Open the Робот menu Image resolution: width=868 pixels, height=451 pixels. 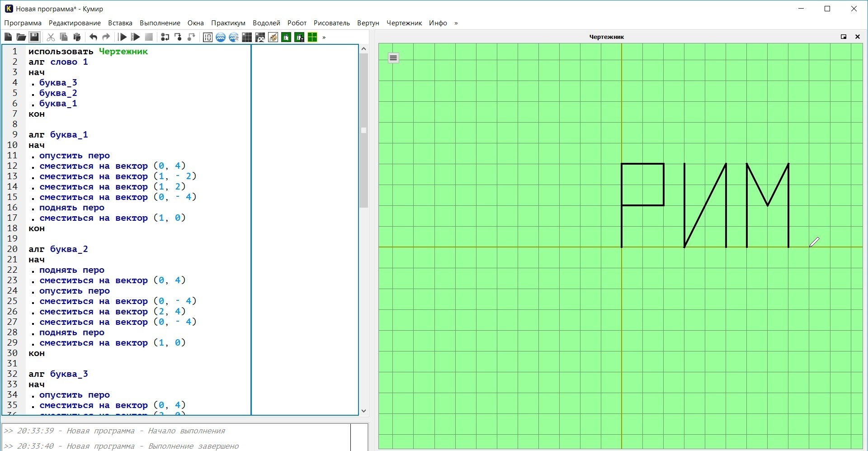point(297,23)
